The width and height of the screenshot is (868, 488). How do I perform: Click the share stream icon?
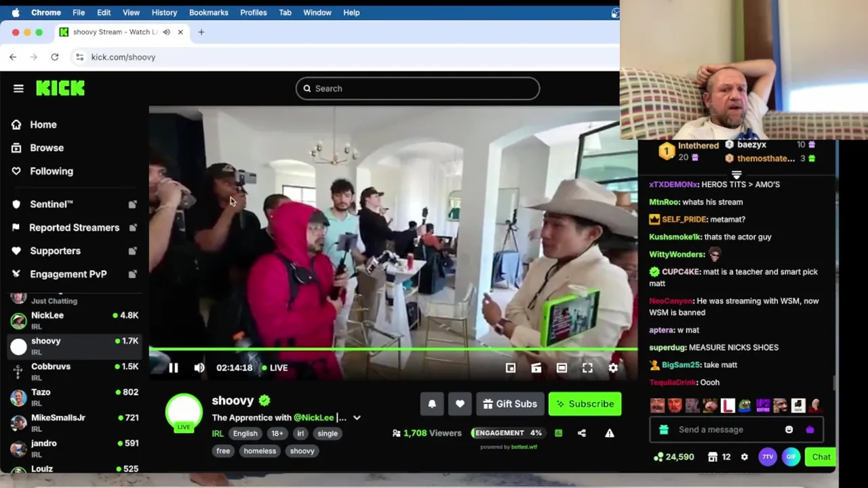point(582,433)
